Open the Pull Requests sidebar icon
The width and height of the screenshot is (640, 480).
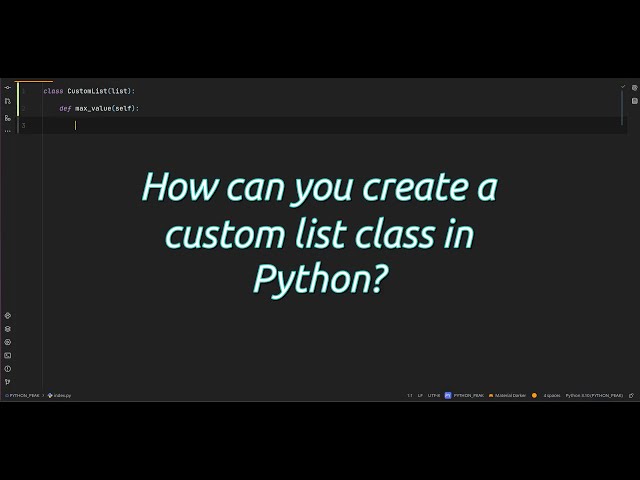(7, 101)
